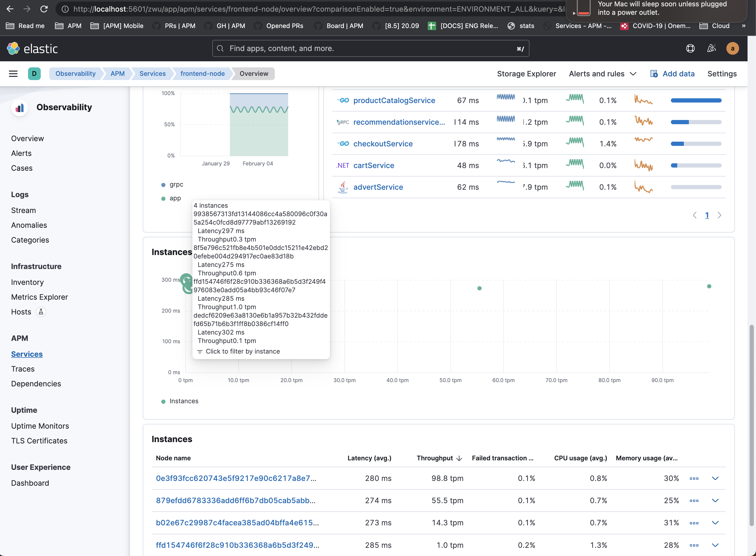Click the global search field

(x=370, y=48)
